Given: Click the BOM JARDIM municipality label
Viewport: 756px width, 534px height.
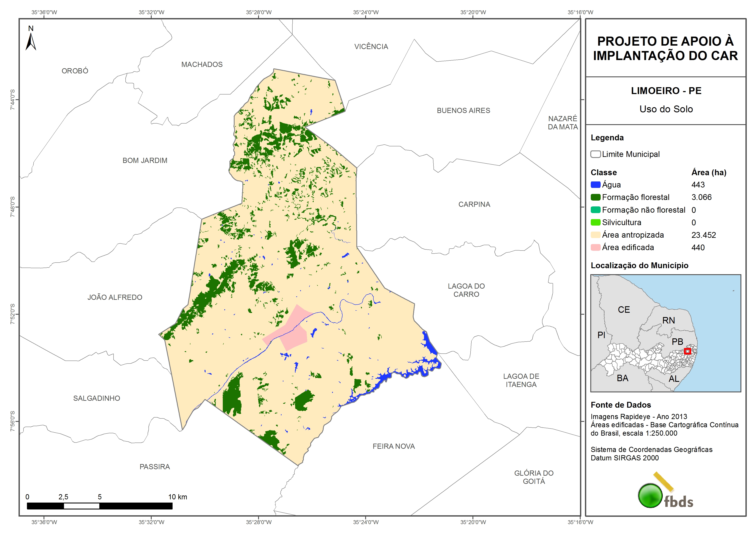Looking at the screenshot, I should click(145, 161).
